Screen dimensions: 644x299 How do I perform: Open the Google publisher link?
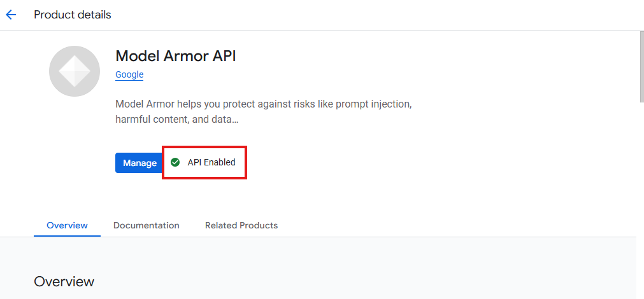[129, 74]
